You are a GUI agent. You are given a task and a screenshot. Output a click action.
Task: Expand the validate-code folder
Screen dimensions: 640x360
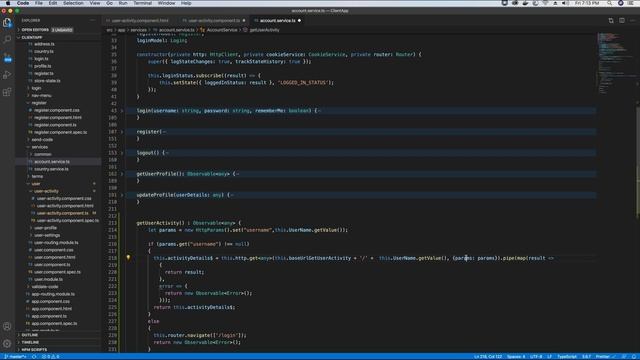click(x=44, y=287)
